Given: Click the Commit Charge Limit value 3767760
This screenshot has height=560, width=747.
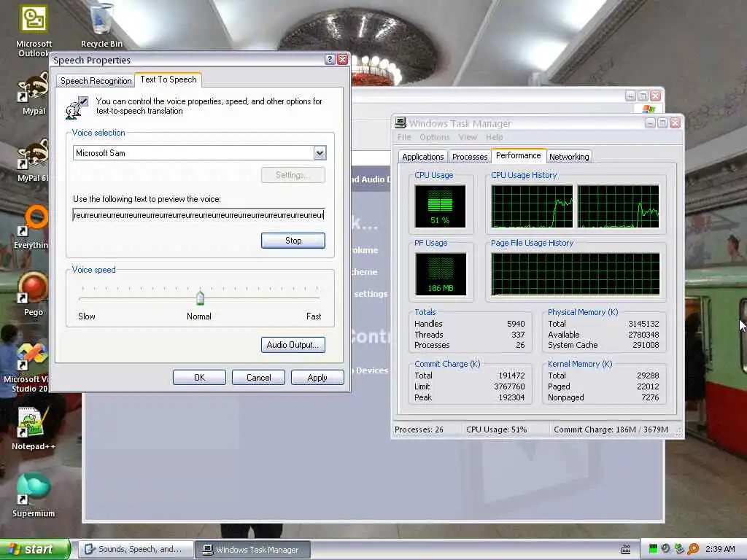Looking at the screenshot, I should point(509,386).
